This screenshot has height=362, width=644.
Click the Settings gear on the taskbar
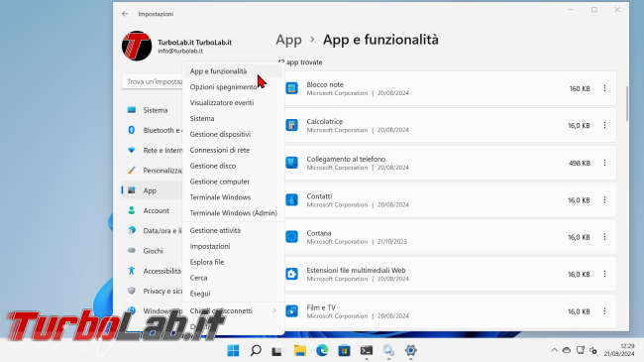click(411, 350)
